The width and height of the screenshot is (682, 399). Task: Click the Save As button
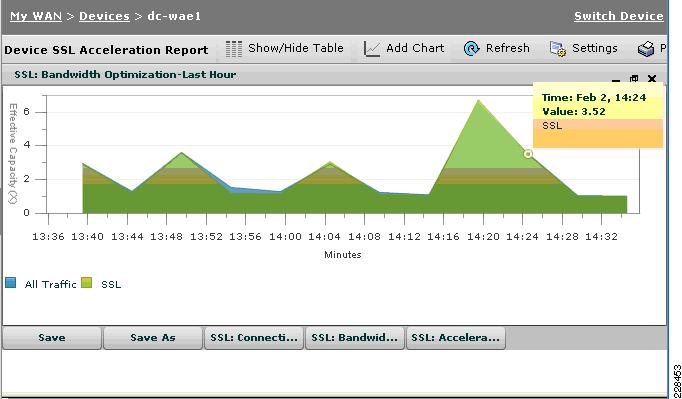(153, 338)
